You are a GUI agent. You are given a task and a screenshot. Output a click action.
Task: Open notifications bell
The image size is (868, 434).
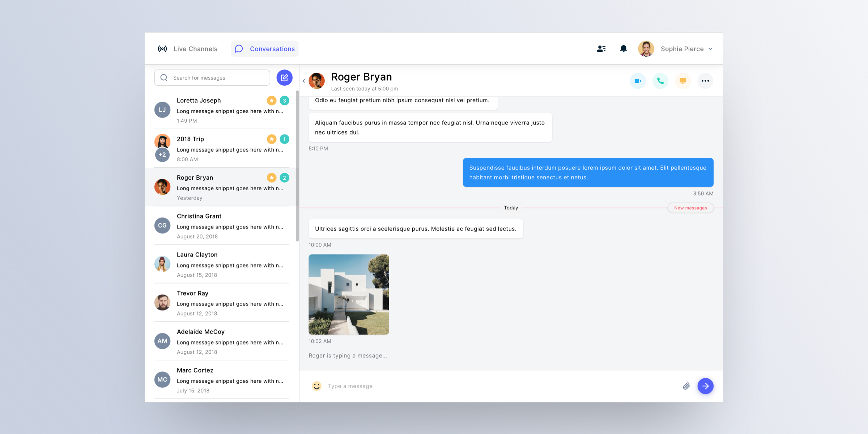(624, 48)
